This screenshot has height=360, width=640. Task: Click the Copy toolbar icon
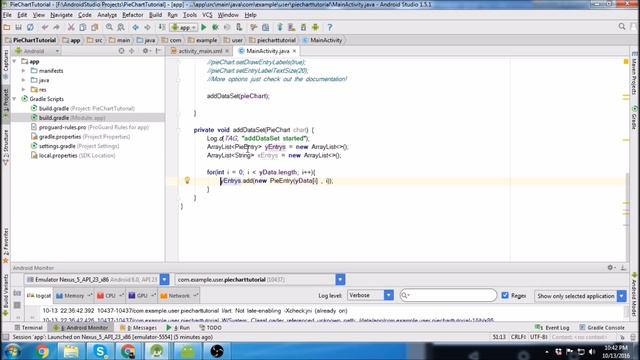[83, 27]
